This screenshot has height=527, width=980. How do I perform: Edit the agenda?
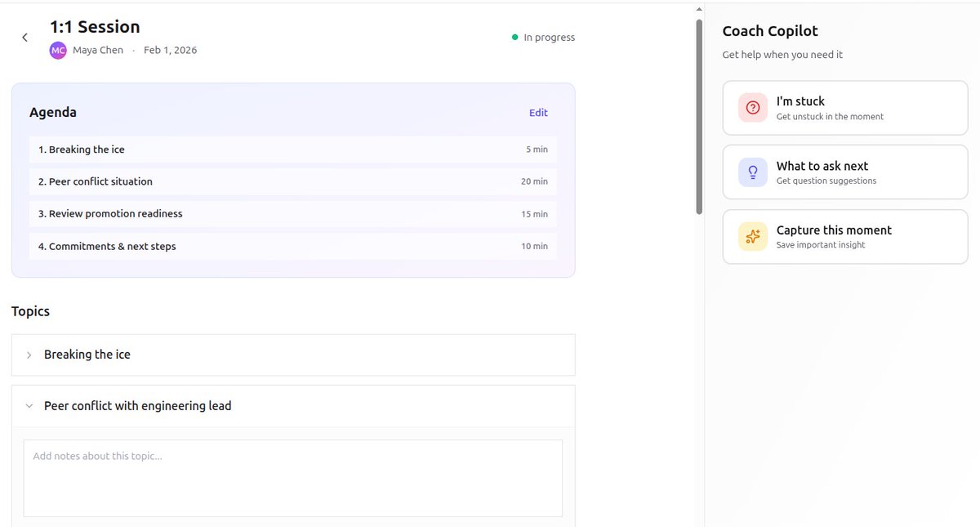pos(538,113)
